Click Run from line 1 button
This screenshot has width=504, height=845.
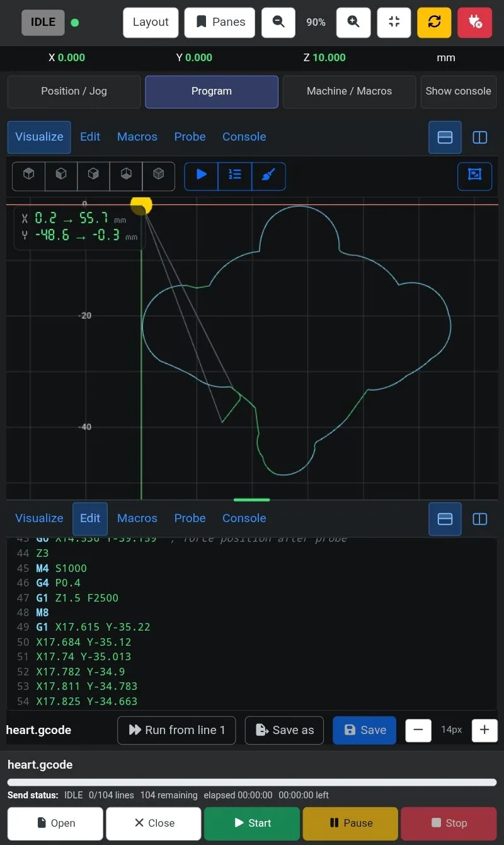pos(176,730)
